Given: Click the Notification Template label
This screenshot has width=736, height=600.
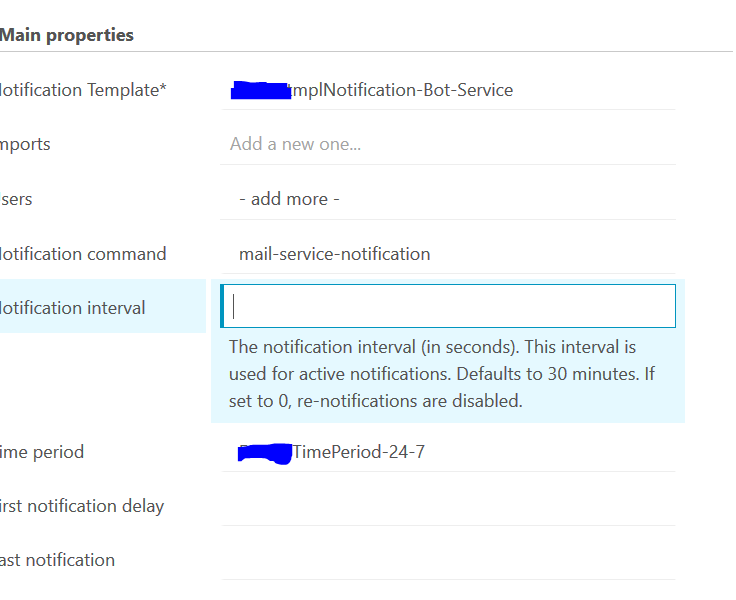Looking at the screenshot, I should click(83, 90).
